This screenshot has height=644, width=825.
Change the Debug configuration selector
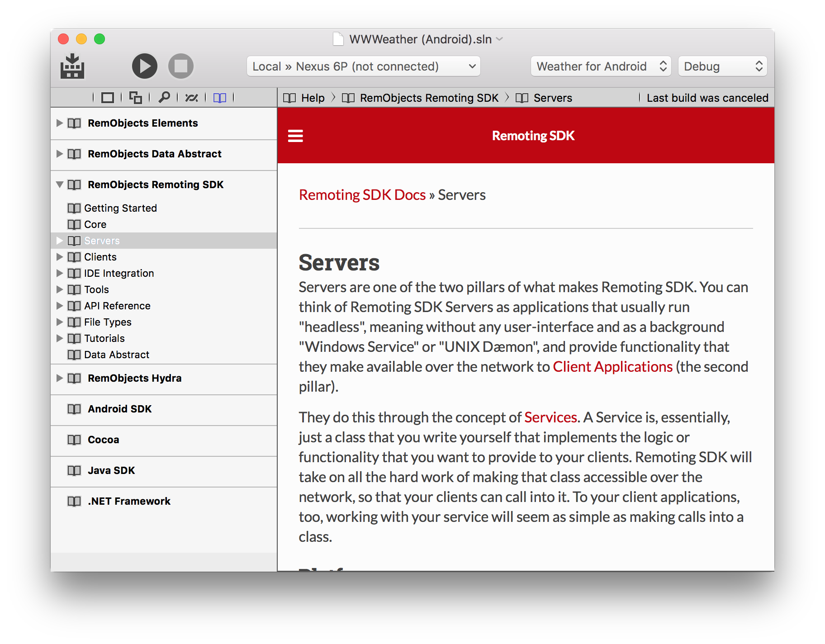click(x=723, y=66)
